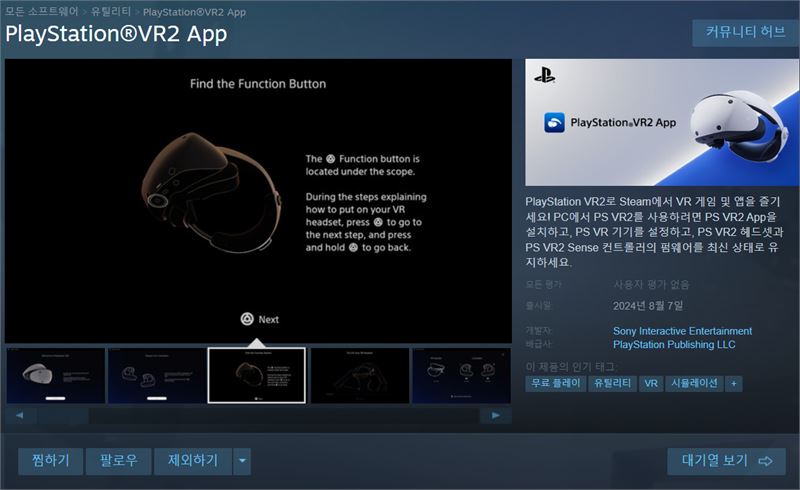Click the thumbnail strip scrollbar handle

63,415
